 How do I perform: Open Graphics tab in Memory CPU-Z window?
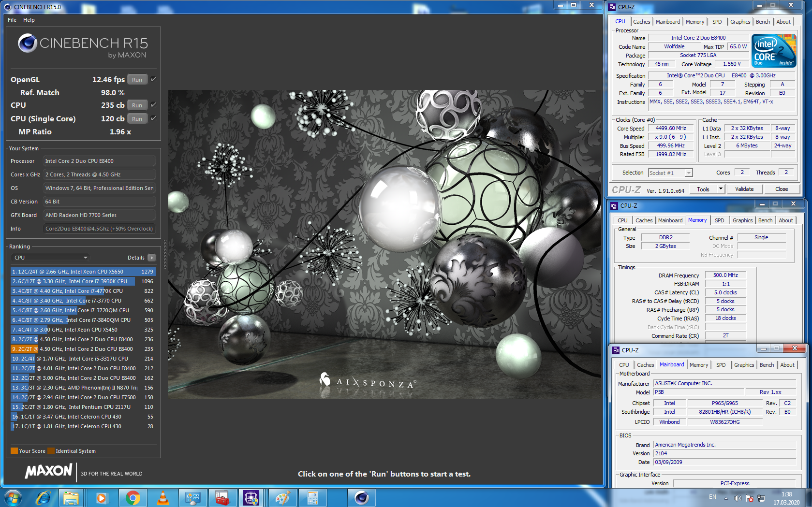click(x=742, y=220)
